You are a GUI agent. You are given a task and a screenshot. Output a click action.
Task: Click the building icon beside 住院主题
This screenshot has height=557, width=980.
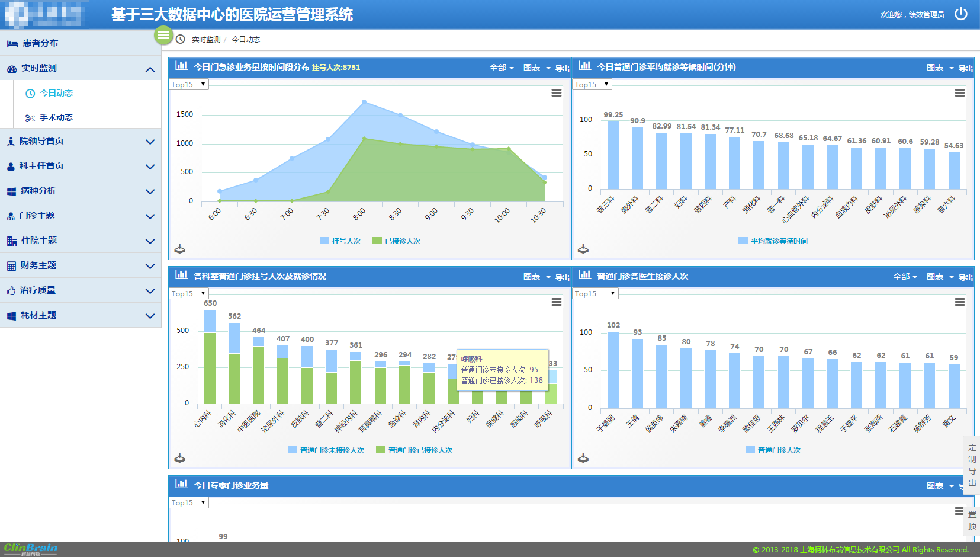click(12, 241)
